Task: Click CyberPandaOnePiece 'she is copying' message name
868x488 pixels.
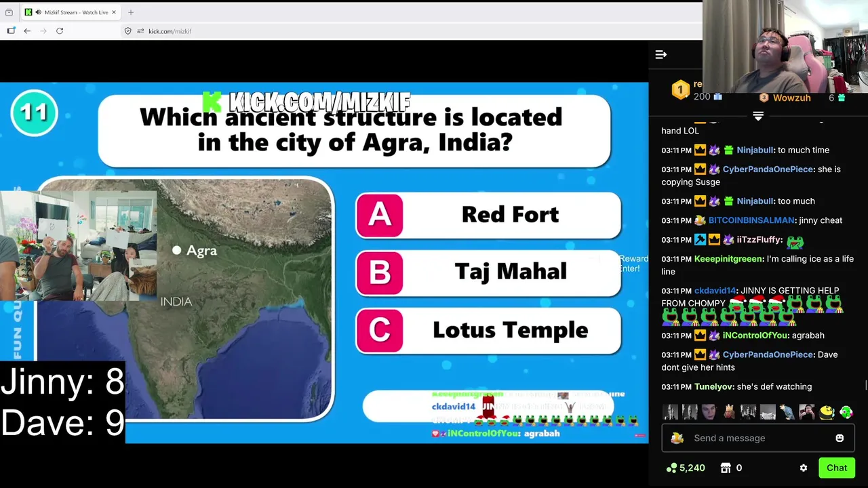Action: point(768,169)
